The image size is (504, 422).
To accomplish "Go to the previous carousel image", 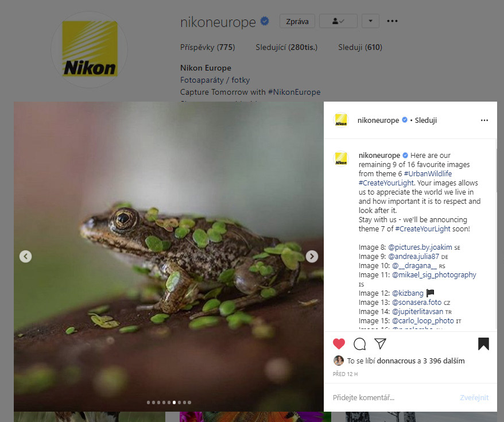I will [25, 257].
